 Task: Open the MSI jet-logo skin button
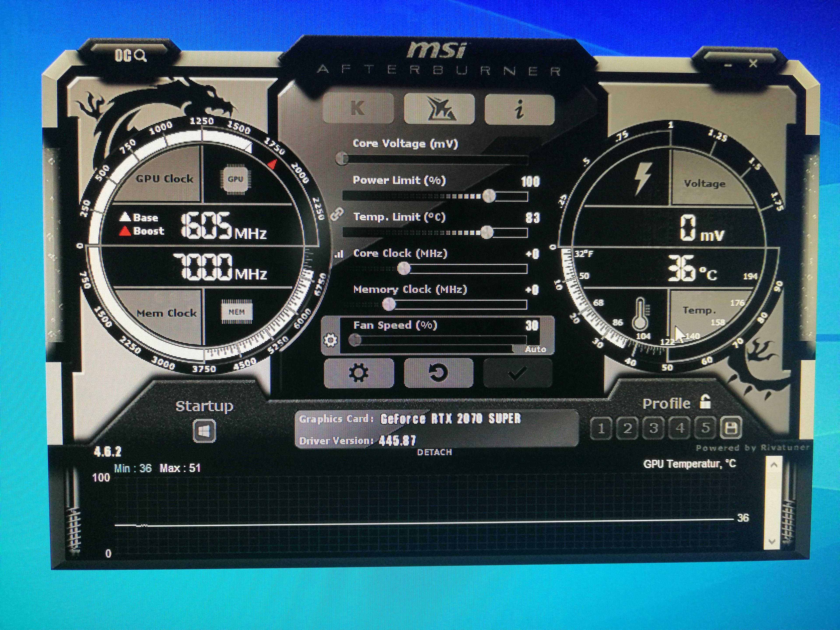(439, 109)
